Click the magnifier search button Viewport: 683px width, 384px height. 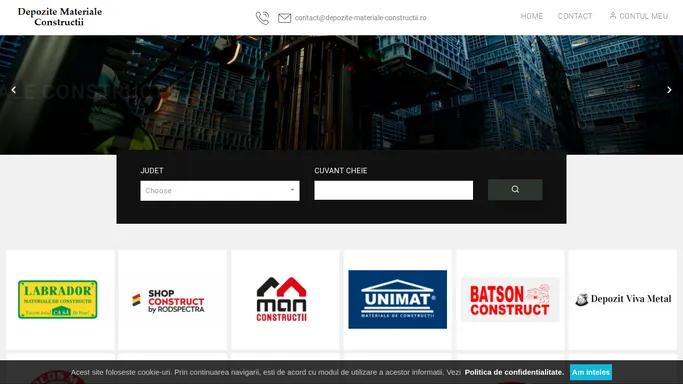pyautogui.click(x=515, y=189)
